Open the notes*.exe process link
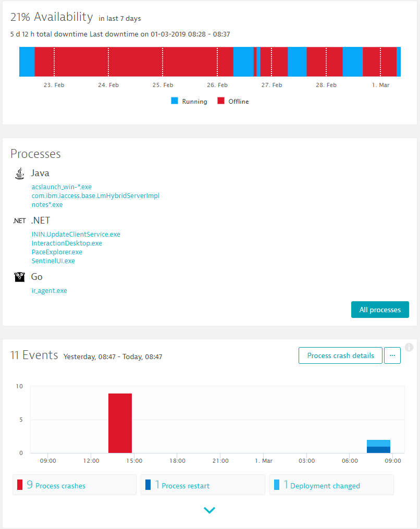Screen dimensions: 420x529 point(46,204)
